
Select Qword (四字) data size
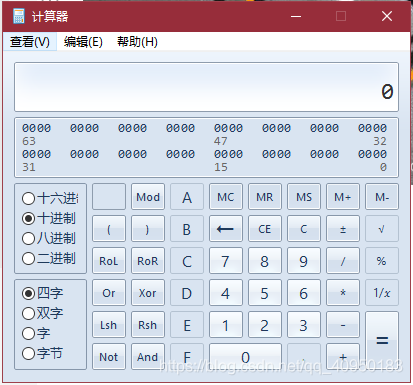(x=42, y=293)
